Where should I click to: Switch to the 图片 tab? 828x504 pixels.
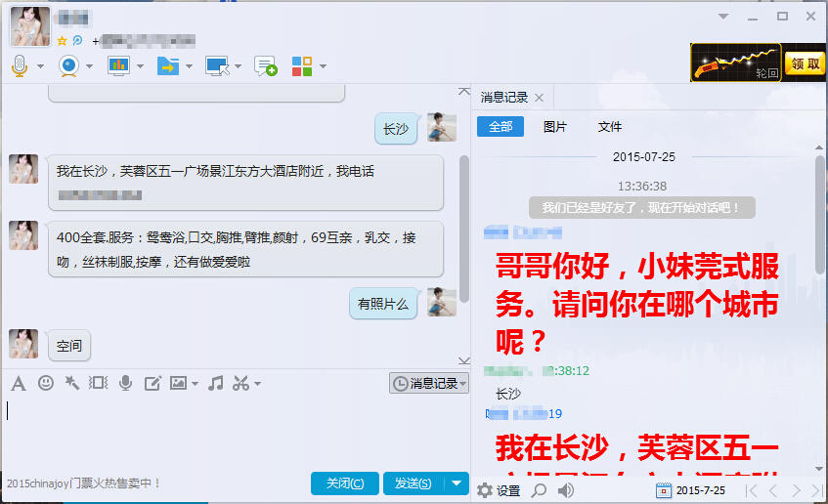point(554,127)
